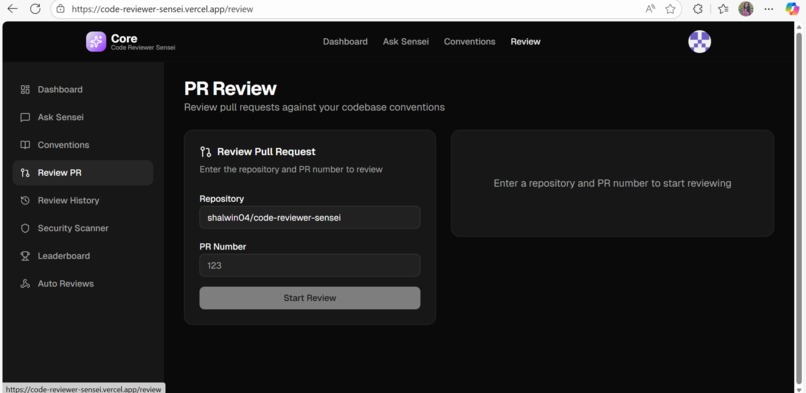Click the Review Pull Request card title
Screen dimensions: 806x393
pyautogui.click(x=266, y=152)
